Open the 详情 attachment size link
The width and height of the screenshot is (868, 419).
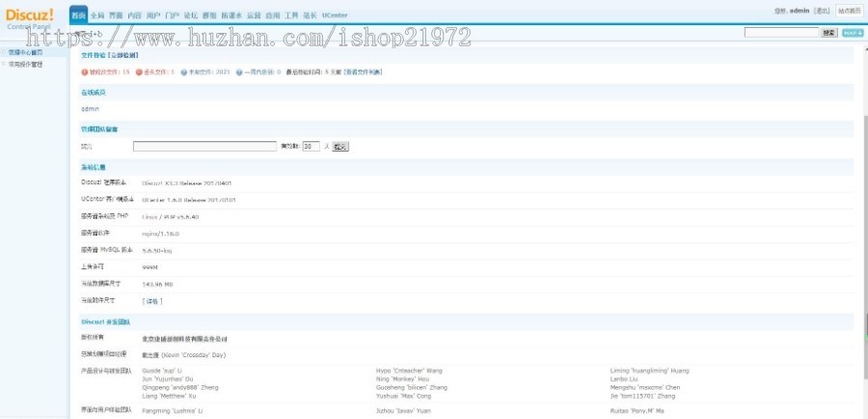coord(152,301)
